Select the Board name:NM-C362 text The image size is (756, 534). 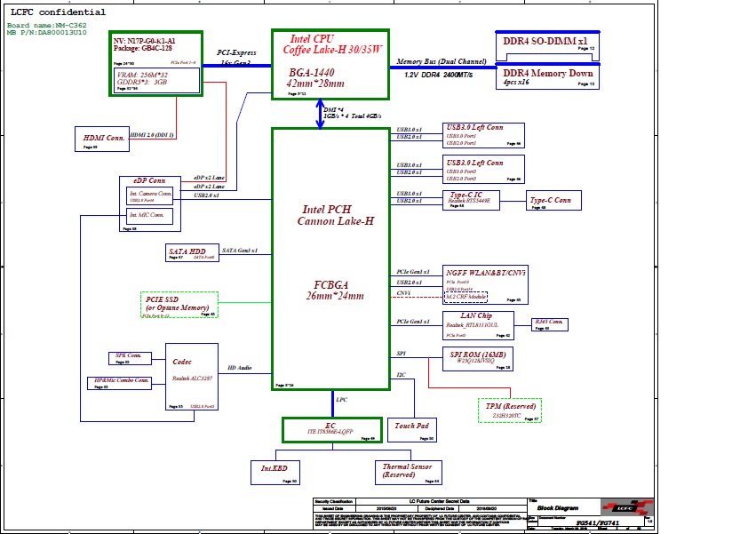point(47,25)
